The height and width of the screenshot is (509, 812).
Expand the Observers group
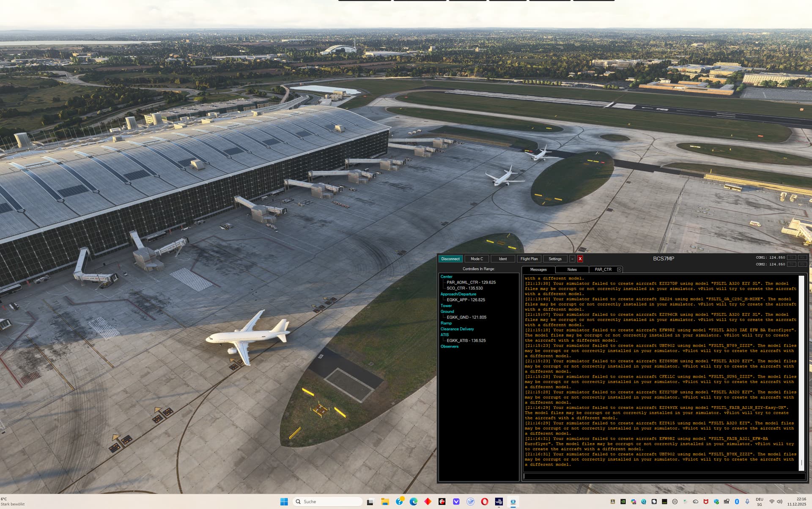[449, 346]
